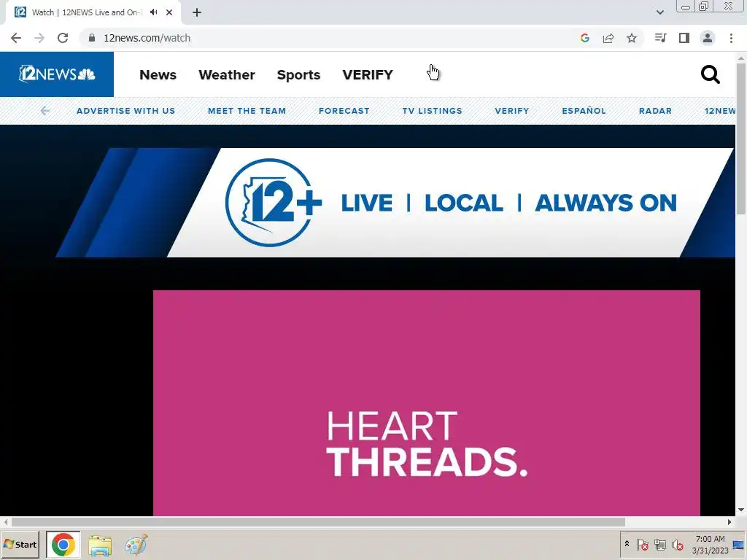Click the scroll left arrow at bottom

click(6, 522)
